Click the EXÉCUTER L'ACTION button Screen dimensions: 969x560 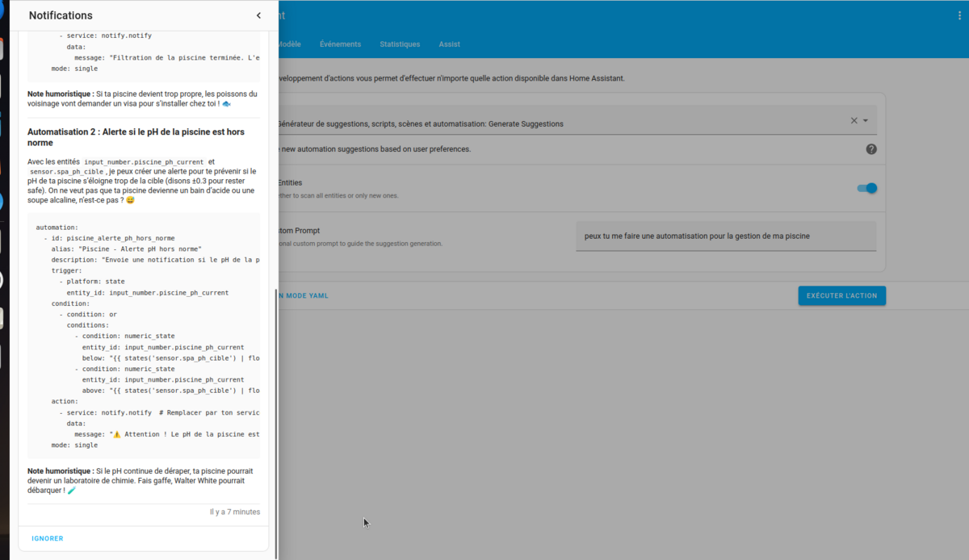click(842, 295)
